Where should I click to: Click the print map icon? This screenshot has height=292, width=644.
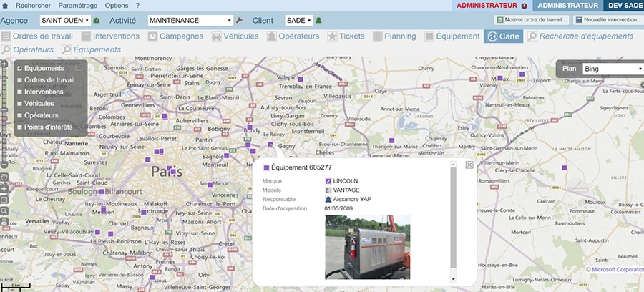click(4, 222)
